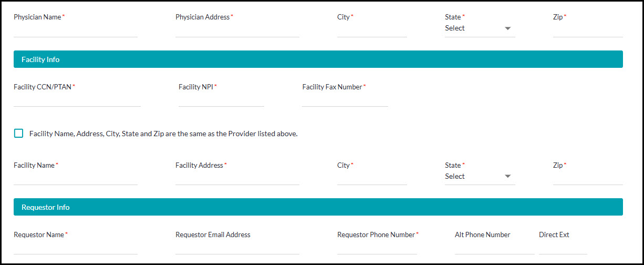
Task: Check the same-as-Provider facility checkbox
Action: coord(19,134)
